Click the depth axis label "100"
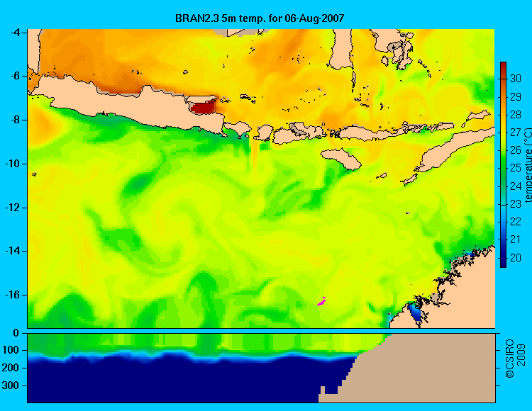Viewport: 532px width, 411px height. 11,350
